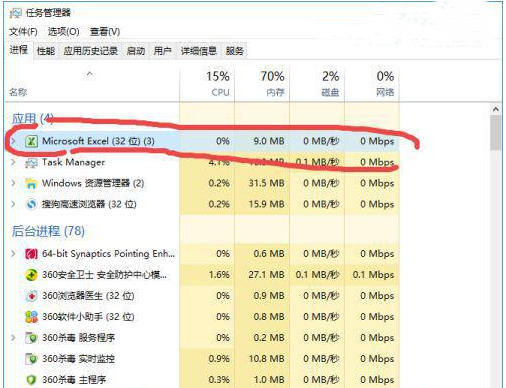Expand the Microsoft Excel process group
The width and height of the screenshot is (506, 388).
pos(13,141)
